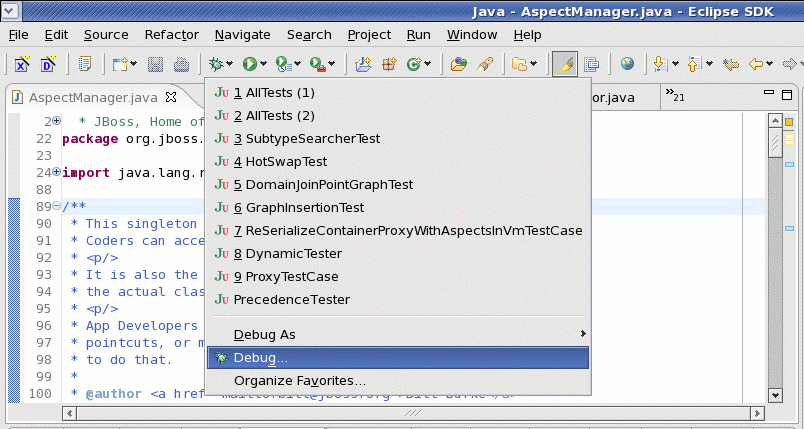
Task: Click the stacked windows toolbar icon
Action: tap(592, 65)
